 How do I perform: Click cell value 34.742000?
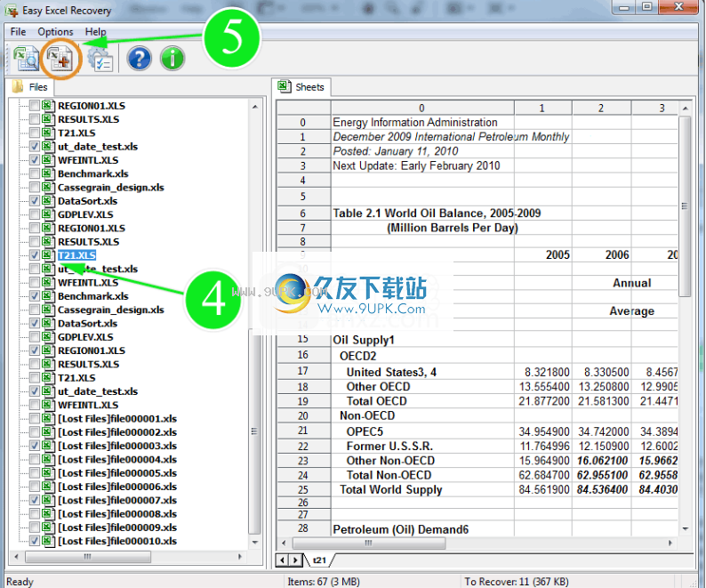point(604,431)
